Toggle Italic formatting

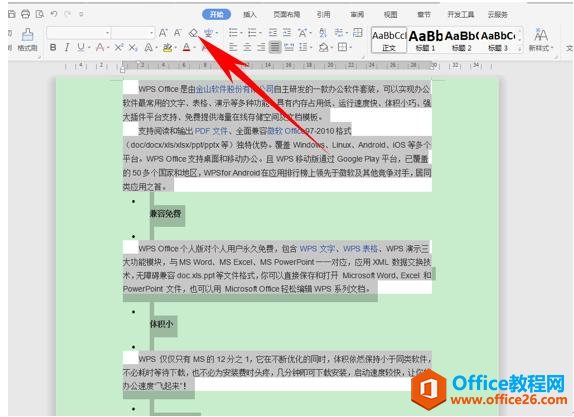[x=67, y=47]
